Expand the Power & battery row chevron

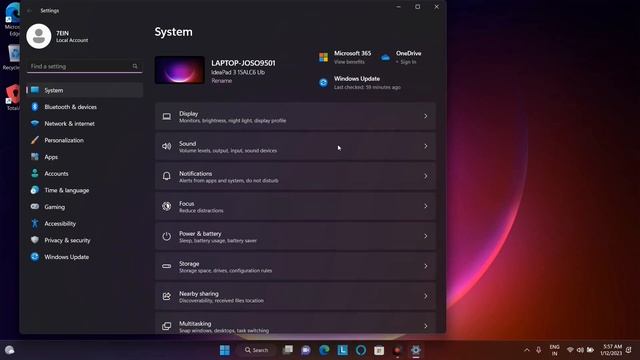pyautogui.click(x=426, y=236)
